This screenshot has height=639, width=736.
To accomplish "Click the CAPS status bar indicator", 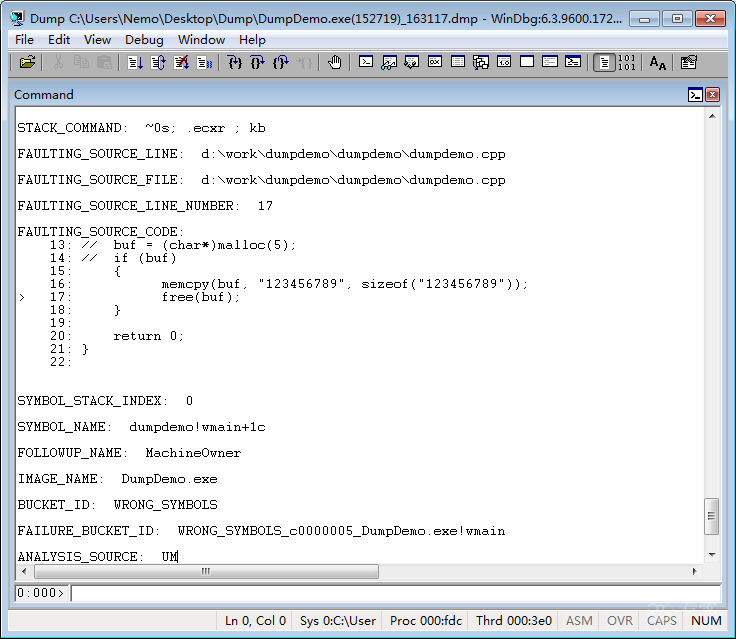I will pos(661,621).
